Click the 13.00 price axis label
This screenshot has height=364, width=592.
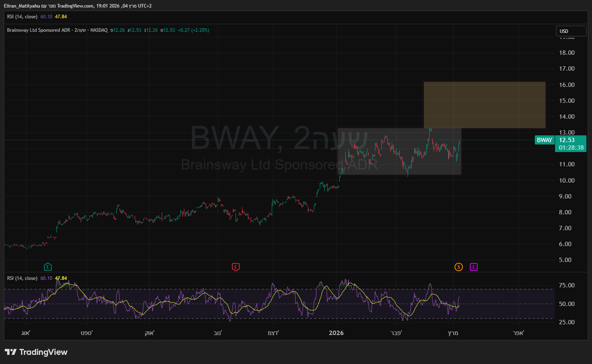[567, 133]
